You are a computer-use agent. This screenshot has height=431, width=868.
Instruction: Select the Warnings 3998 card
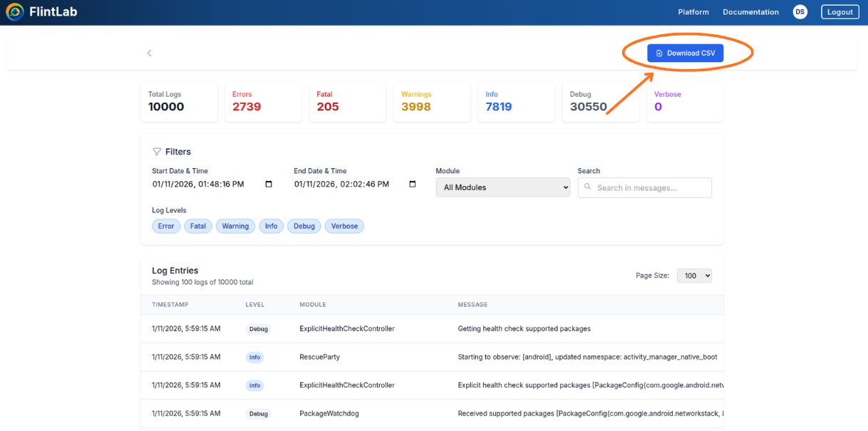[x=432, y=102]
